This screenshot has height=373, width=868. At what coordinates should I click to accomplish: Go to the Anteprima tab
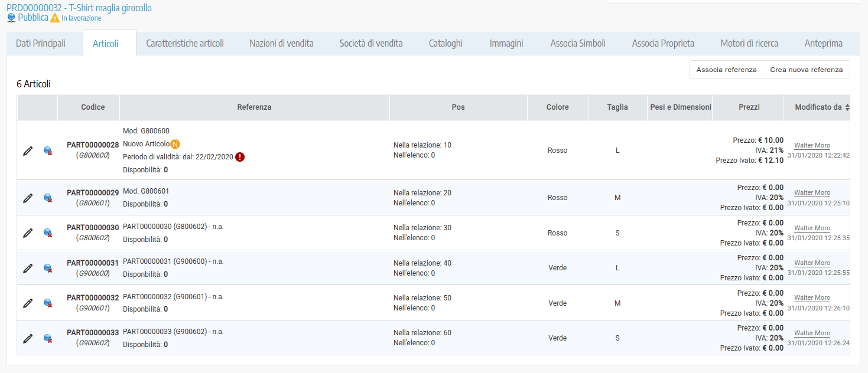pos(823,44)
